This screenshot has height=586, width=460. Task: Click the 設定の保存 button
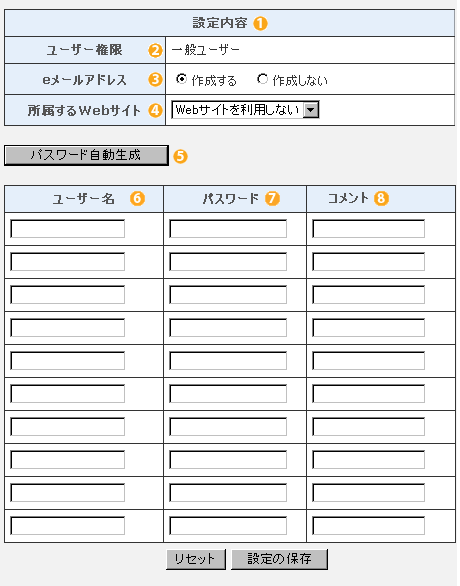[x=280, y=559]
